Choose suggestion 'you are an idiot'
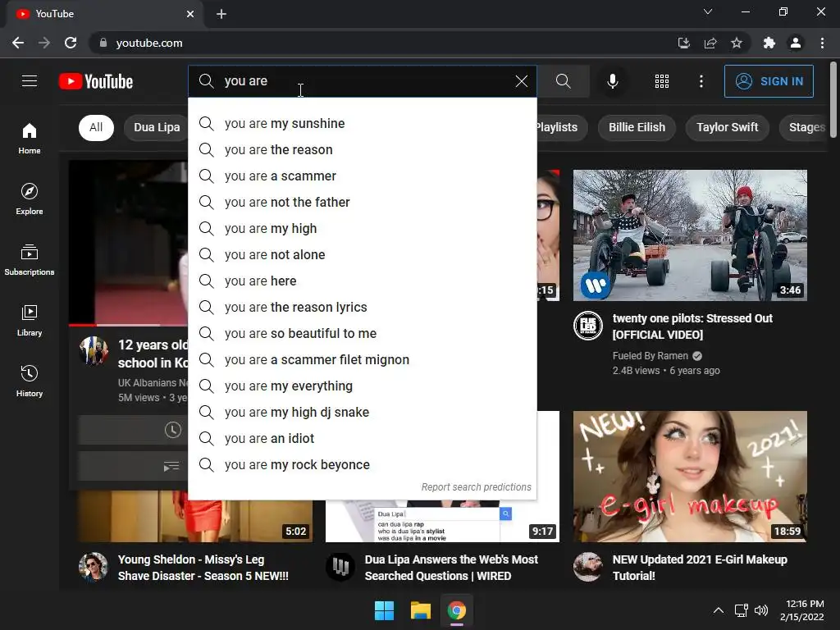Viewport: 840px width, 630px height. [x=362, y=438]
